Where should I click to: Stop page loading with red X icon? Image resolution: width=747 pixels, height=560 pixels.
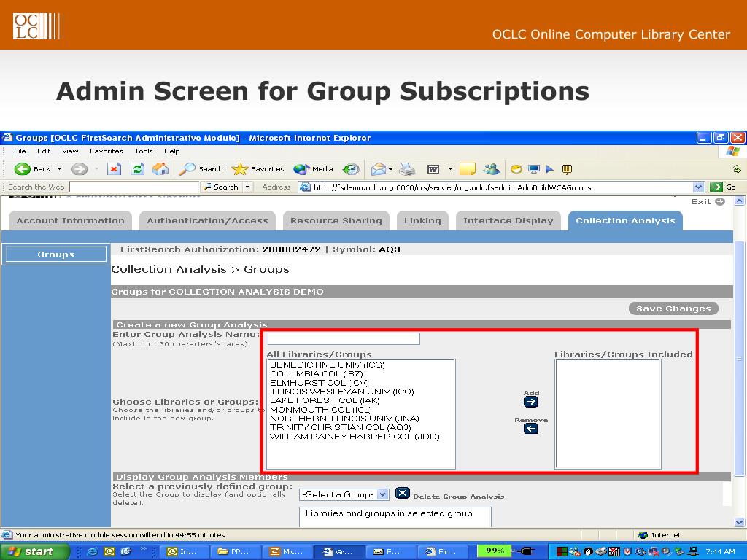pos(115,168)
